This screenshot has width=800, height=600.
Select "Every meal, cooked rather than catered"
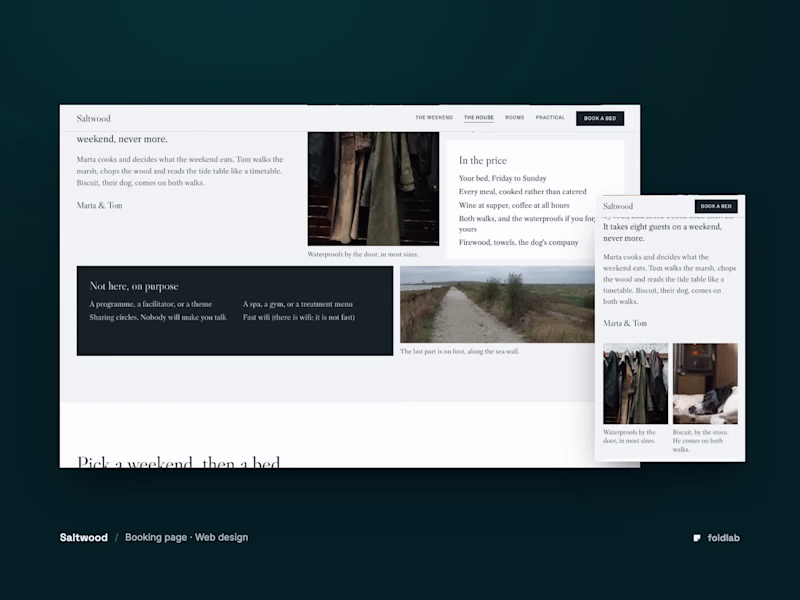[522, 191]
